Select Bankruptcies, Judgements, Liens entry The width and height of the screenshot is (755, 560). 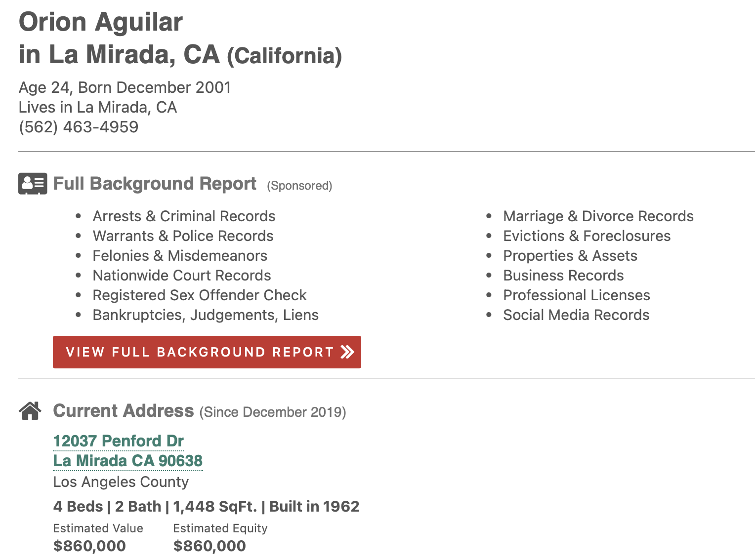pyautogui.click(x=206, y=315)
